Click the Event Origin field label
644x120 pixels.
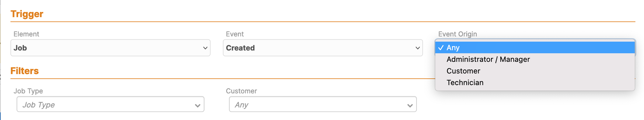point(458,34)
